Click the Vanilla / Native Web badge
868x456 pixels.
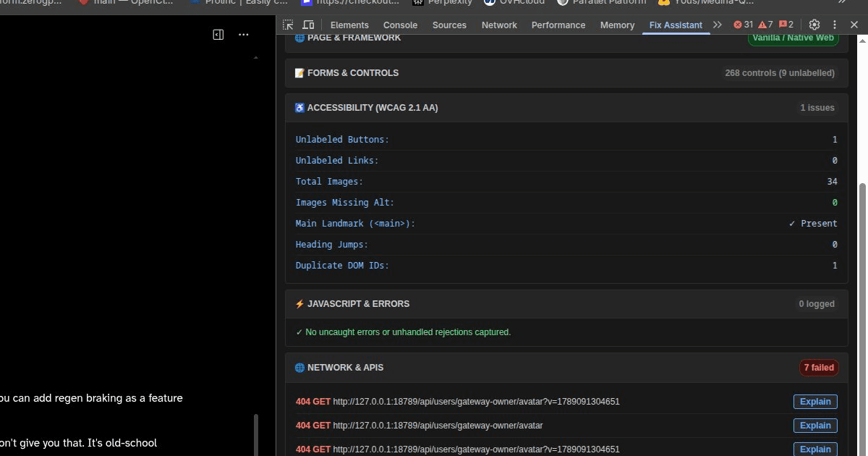[793, 38]
